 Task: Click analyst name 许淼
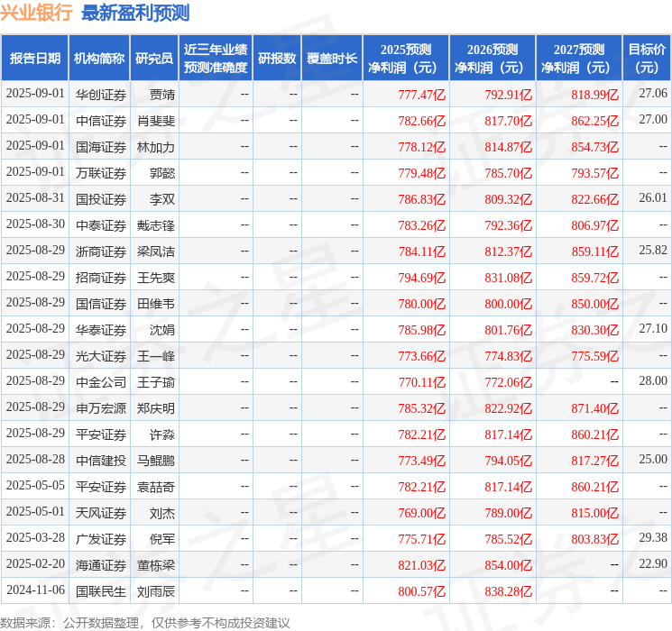(162, 434)
